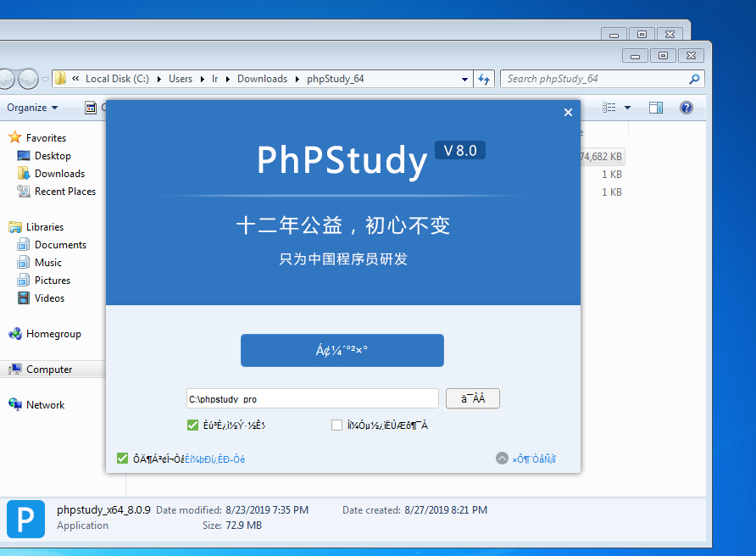Close the PhPStudy installer with the X
This screenshot has height=556, width=756.
pyautogui.click(x=568, y=113)
